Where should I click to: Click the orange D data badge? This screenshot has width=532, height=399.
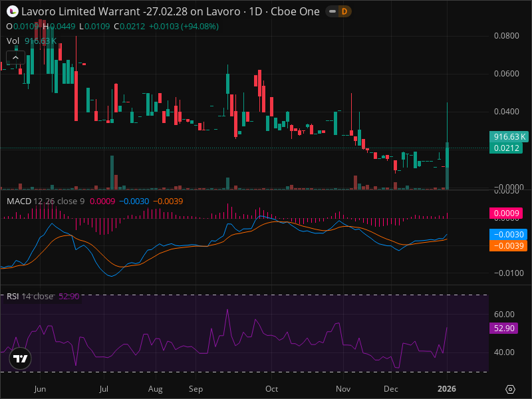point(344,11)
